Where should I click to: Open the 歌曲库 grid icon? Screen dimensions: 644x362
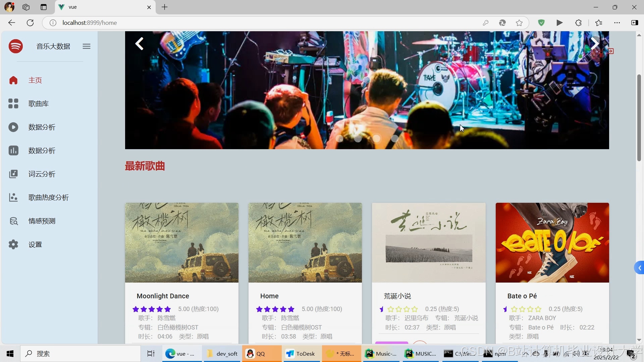(x=13, y=104)
